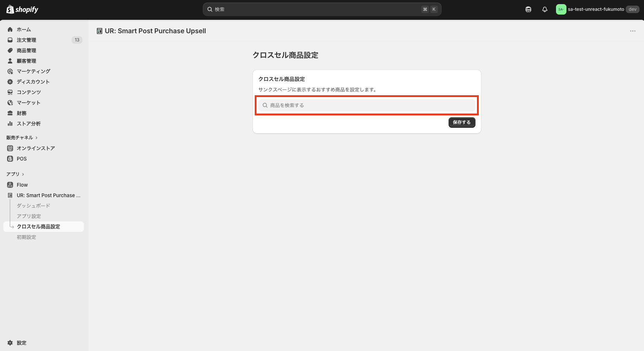Viewport: 644px width, 351px height.
Task: Click the magnifier icon in the product search field
Action: click(265, 105)
